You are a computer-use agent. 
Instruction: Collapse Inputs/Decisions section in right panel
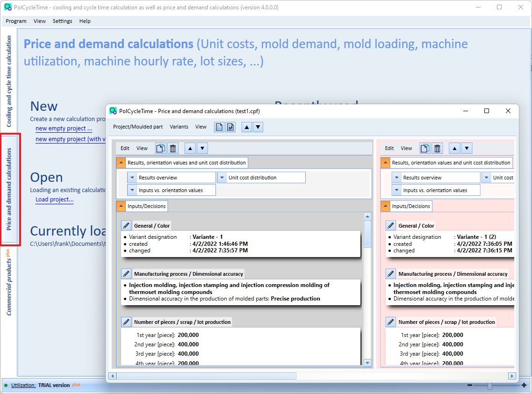(385, 206)
